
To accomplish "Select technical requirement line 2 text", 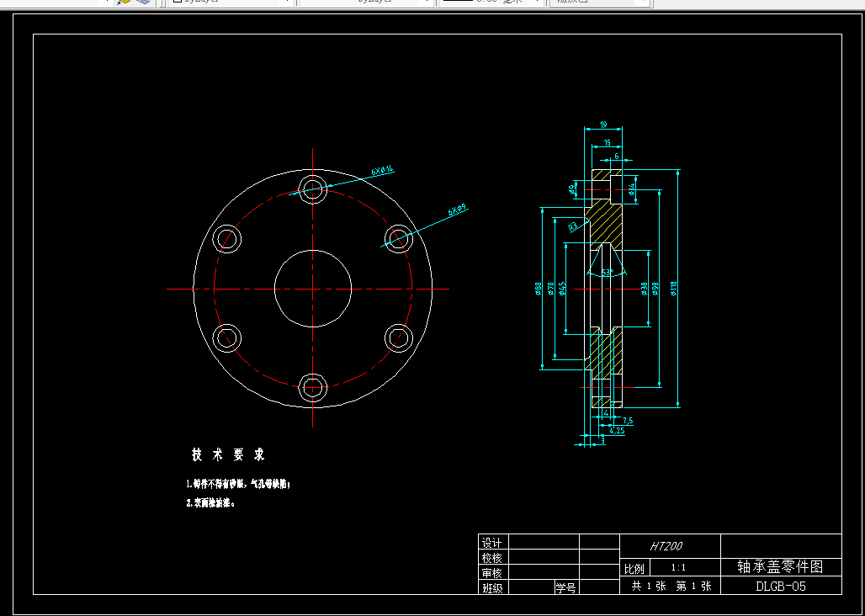I will (210, 503).
